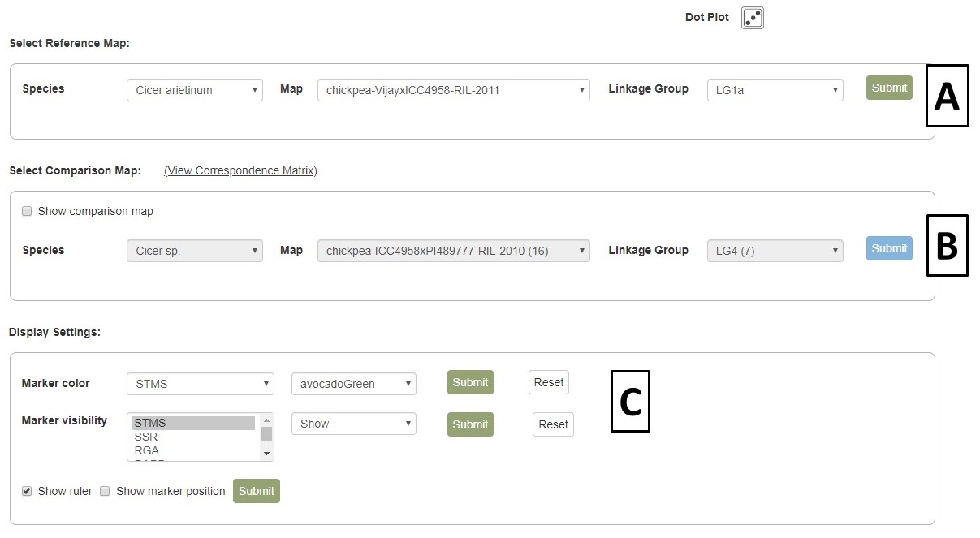980x538 pixels.
Task: Submit the Marker visibility setting
Action: point(470,424)
